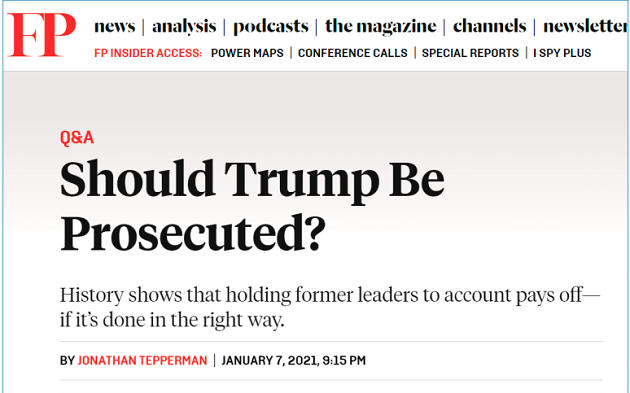Click the 9:15 PM timestamp
The width and height of the screenshot is (630, 393).
(x=344, y=360)
